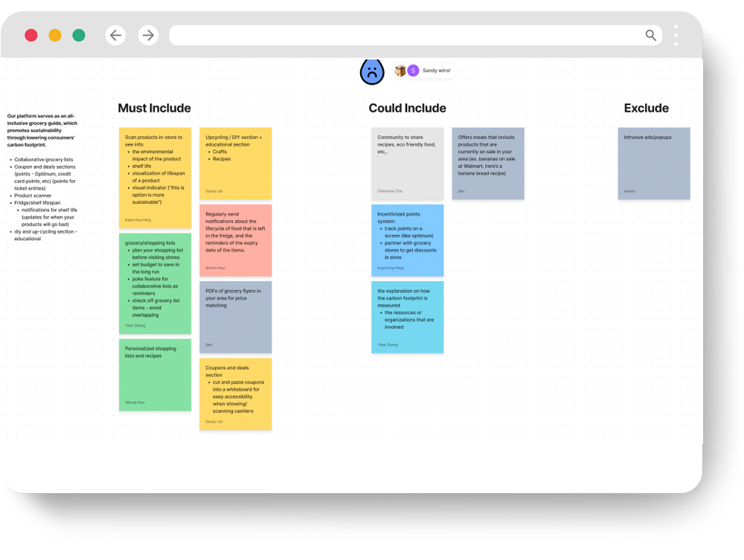Viewport: 744px width, 560px height.
Task: Select the "Intrusive ads/popups" sticky note
Action: point(653,164)
